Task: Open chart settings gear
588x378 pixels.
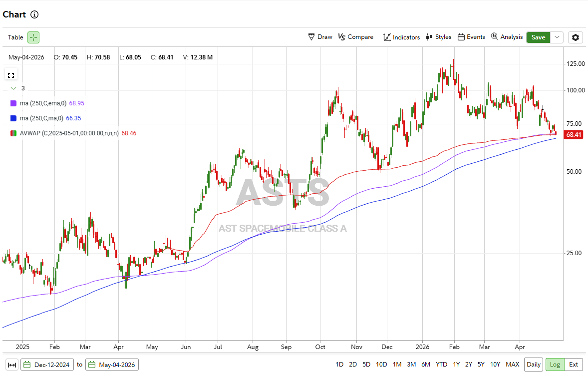Action: [x=576, y=37]
